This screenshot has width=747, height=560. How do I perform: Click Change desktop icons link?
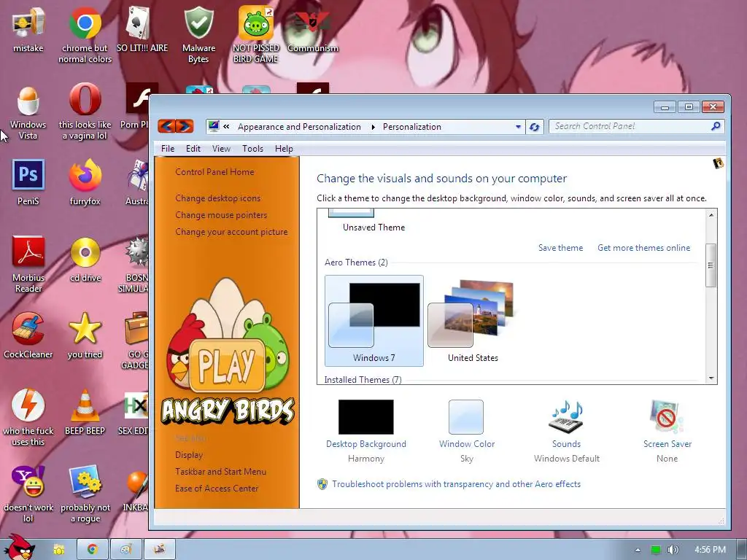[217, 198]
